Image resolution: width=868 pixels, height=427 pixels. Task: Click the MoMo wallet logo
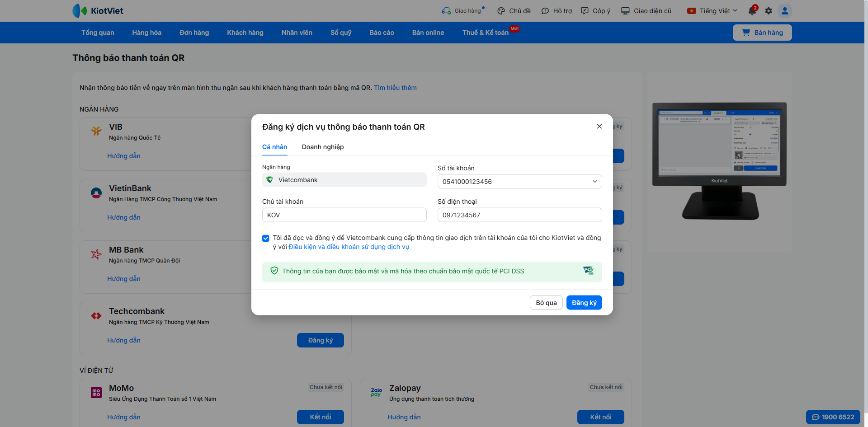point(96,393)
